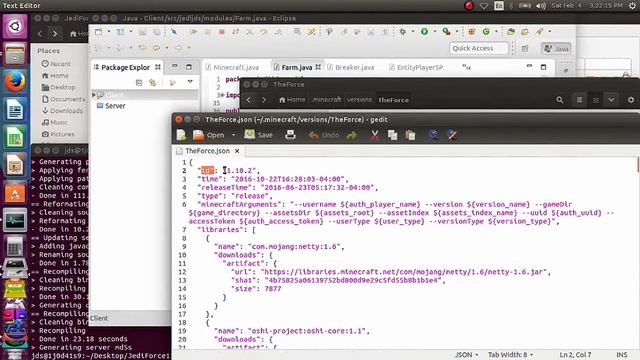This screenshot has height=360, width=640.
Task: Copy selection using gedit copy icon
Action: click(392, 135)
